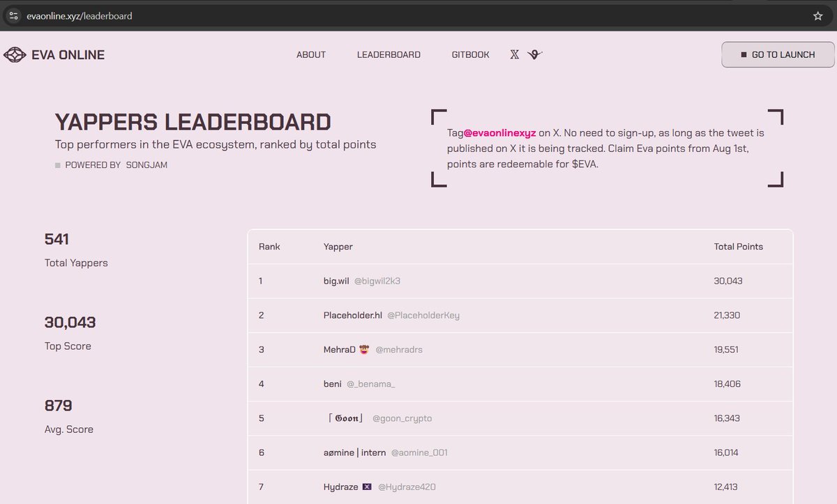Click the 30,043 points in the table
This screenshot has height=504, width=837.
click(728, 281)
